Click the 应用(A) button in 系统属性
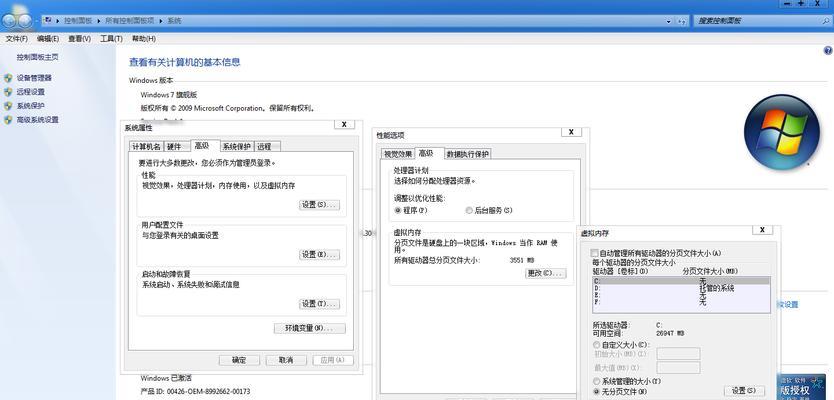Screen dimensions: 834x400 click(x=333, y=360)
